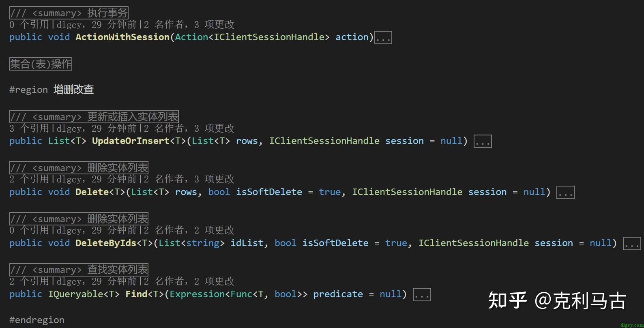Place cursor on the DeleteByIds method name
644x328 pixels.
pyautogui.click(x=106, y=243)
